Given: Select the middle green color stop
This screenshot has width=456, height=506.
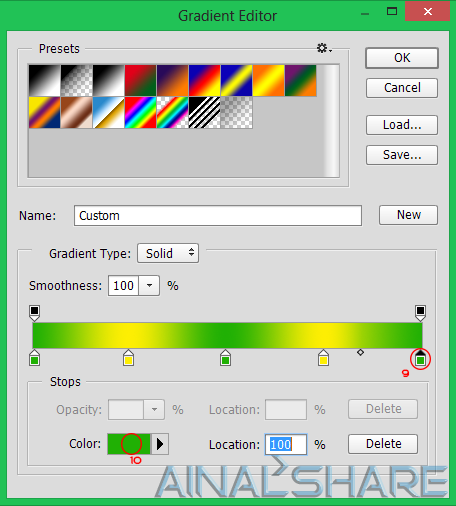Looking at the screenshot, I should [226, 358].
